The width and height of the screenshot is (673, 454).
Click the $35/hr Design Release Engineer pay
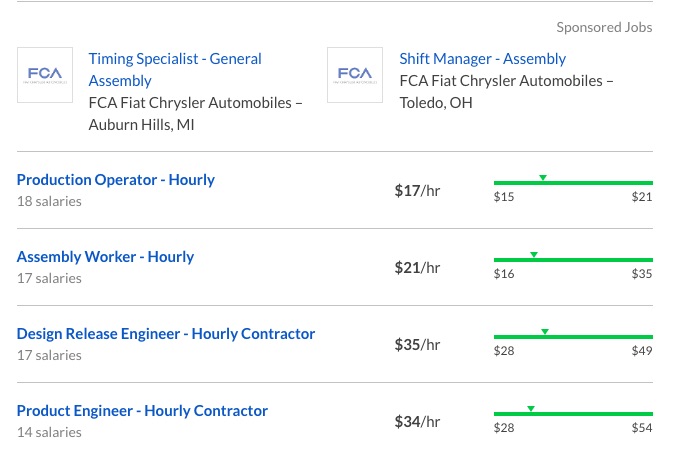(x=417, y=344)
